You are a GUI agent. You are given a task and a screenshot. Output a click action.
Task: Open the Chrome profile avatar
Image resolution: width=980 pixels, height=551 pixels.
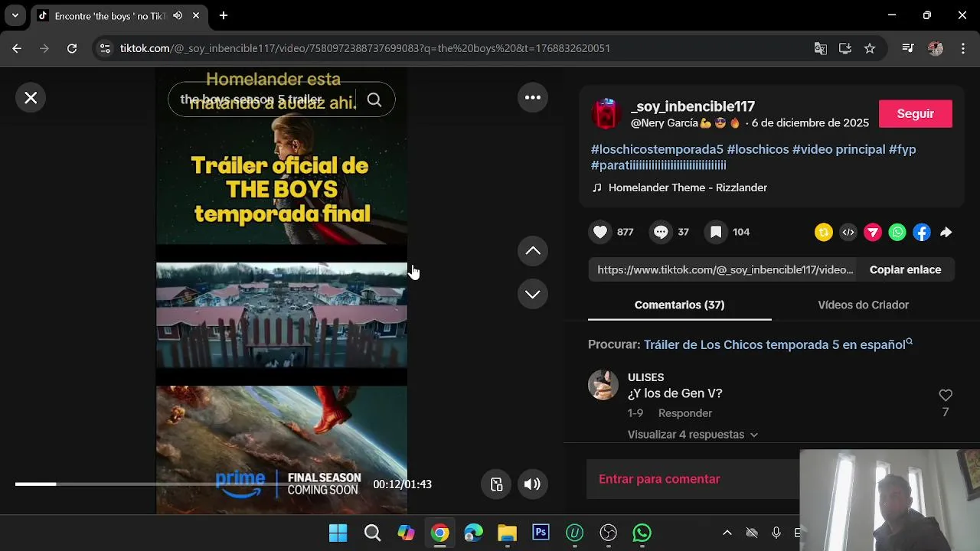[936, 48]
